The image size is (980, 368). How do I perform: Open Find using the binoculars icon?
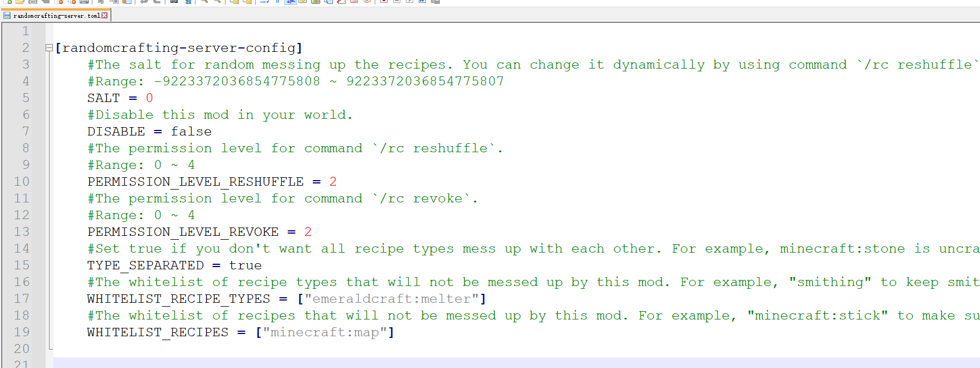click(174, 1)
